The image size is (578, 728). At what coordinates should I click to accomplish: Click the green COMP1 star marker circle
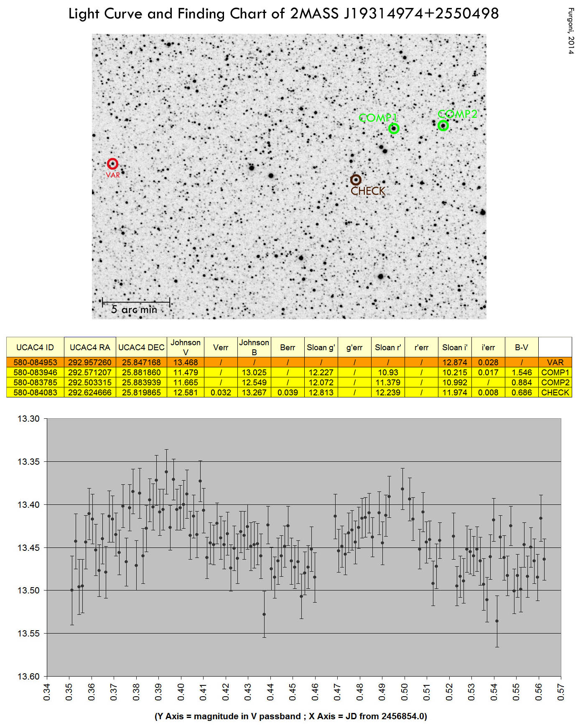pyautogui.click(x=394, y=128)
